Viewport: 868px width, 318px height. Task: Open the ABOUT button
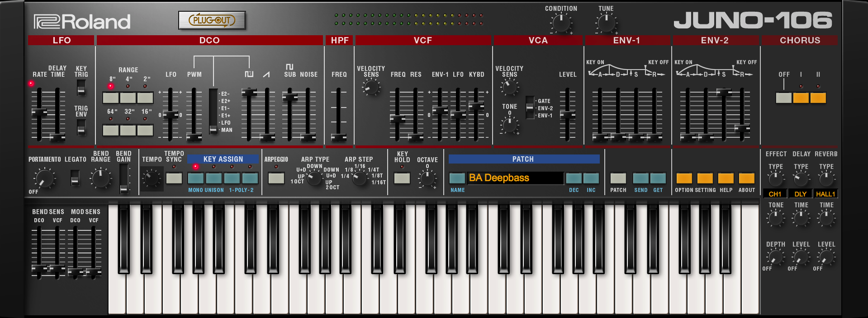[747, 178]
